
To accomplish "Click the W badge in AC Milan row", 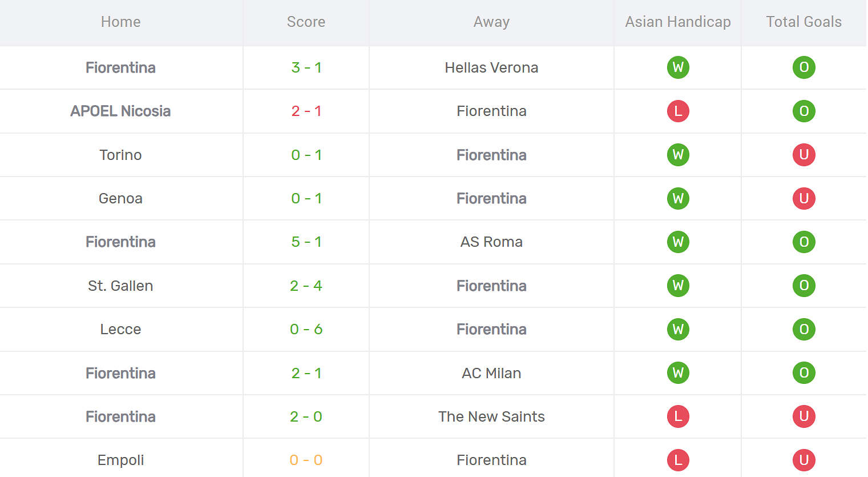I will tap(678, 373).
